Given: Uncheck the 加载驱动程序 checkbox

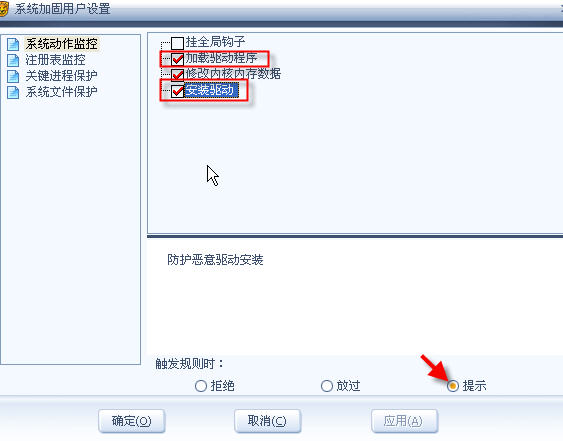Looking at the screenshot, I should click(x=177, y=59).
